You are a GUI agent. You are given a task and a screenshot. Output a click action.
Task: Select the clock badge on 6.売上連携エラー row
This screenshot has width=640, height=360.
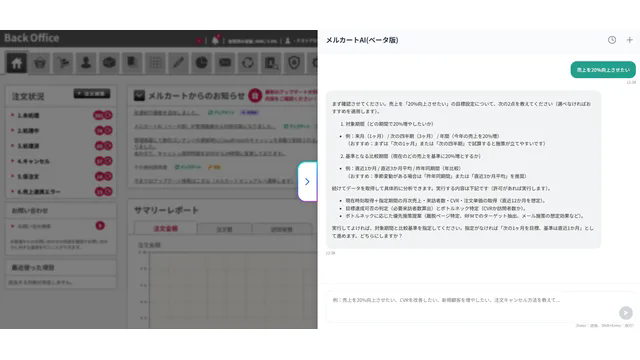[108, 191]
